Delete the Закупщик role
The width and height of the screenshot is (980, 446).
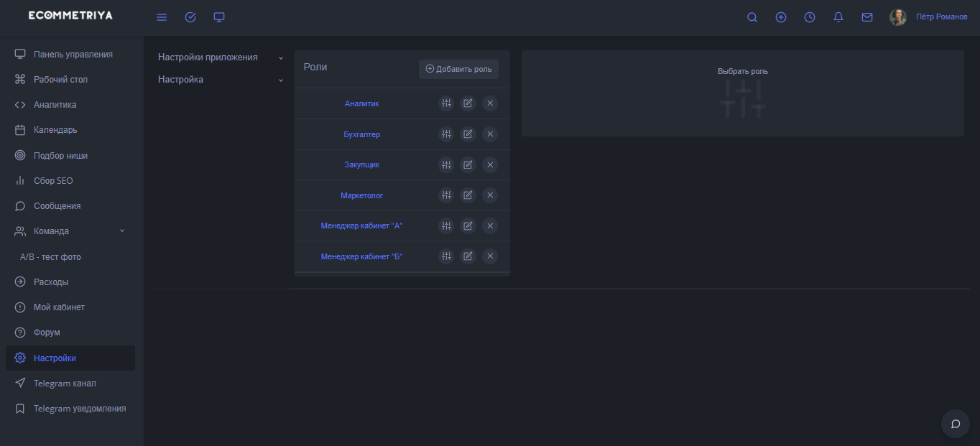click(x=490, y=164)
